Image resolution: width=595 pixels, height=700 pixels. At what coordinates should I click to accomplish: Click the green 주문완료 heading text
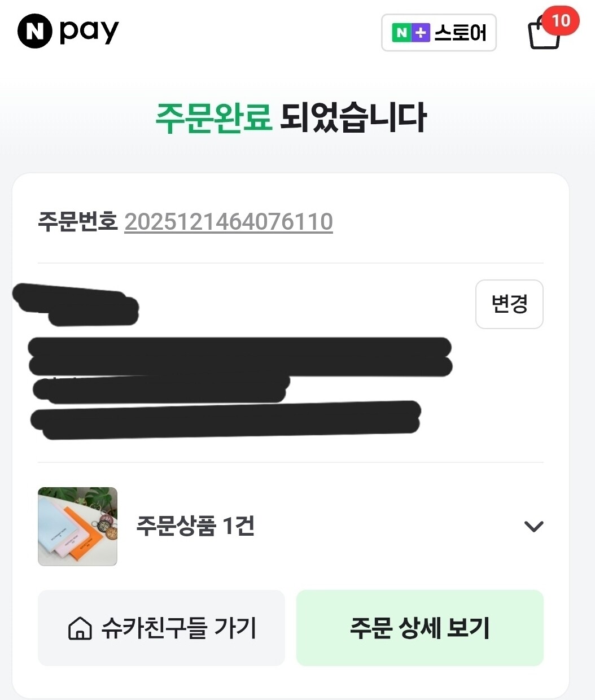(x=213, y=117)
